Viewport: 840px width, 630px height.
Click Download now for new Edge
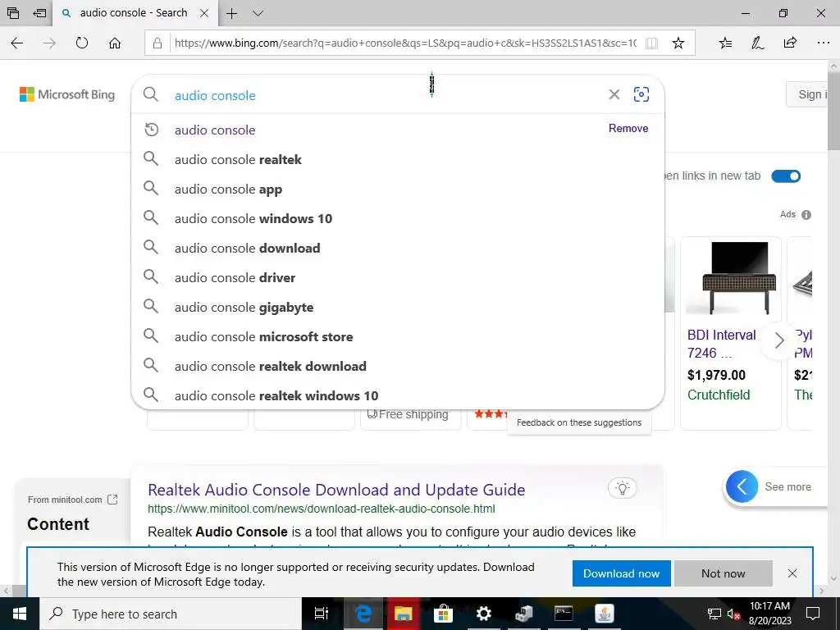point(621,573)
